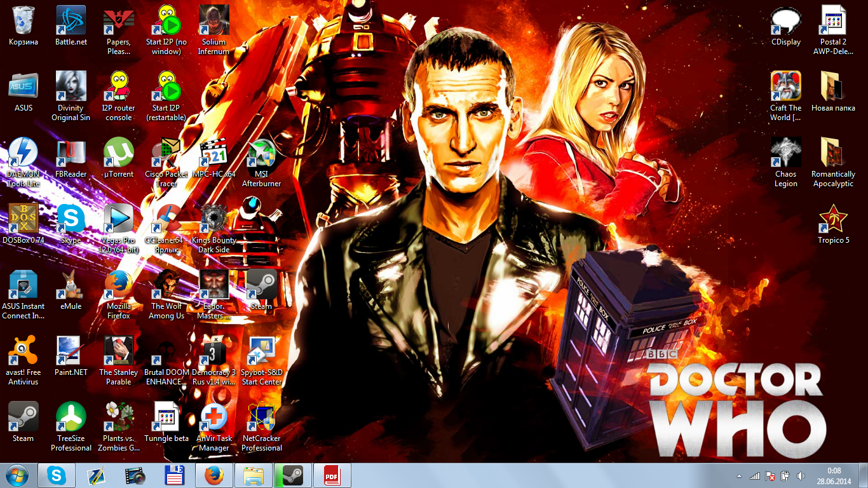Open the Romantically Apocalyptic folder icon
868x488 pixels.
point(834,163)
